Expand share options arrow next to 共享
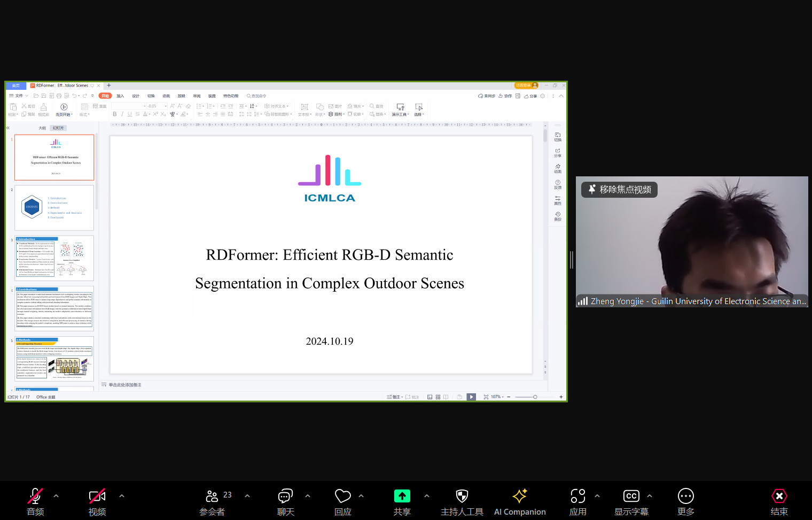The width and height of the screenshot is (812, 520). (427, 496)
